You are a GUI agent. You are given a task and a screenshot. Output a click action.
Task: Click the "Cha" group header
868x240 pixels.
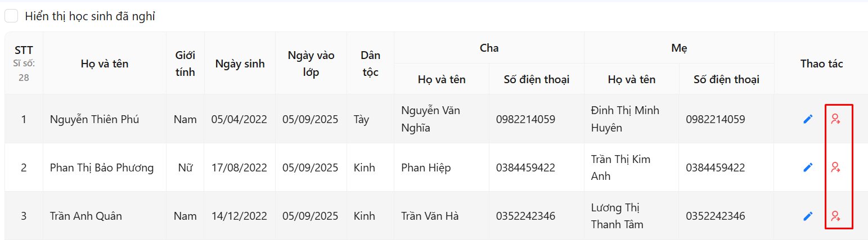pos(489,48)
